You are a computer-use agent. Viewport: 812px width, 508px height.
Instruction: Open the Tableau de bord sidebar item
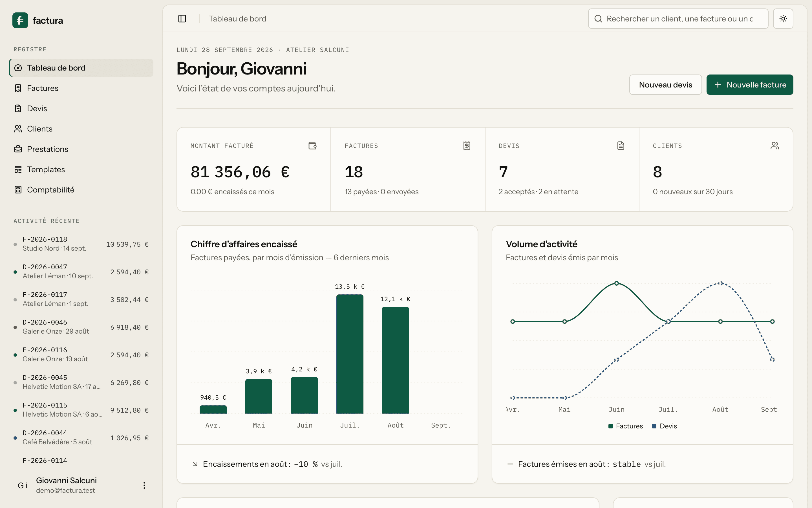click(x=81, y=68)
